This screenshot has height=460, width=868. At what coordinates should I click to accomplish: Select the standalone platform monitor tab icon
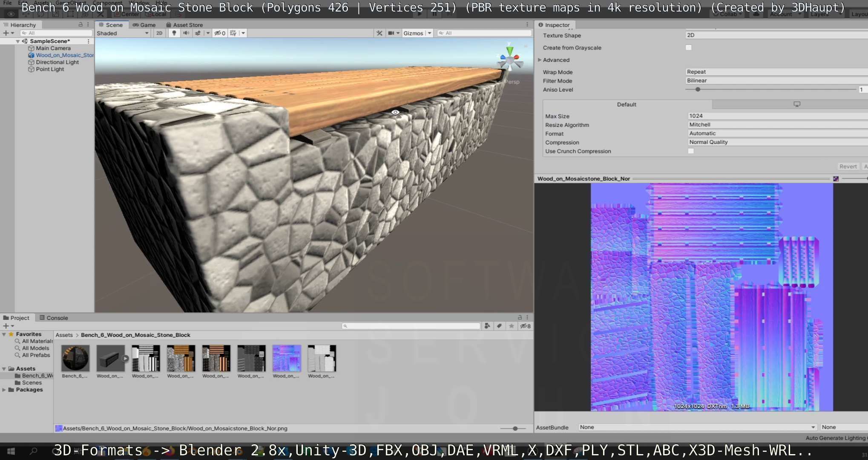coord(797,104)
